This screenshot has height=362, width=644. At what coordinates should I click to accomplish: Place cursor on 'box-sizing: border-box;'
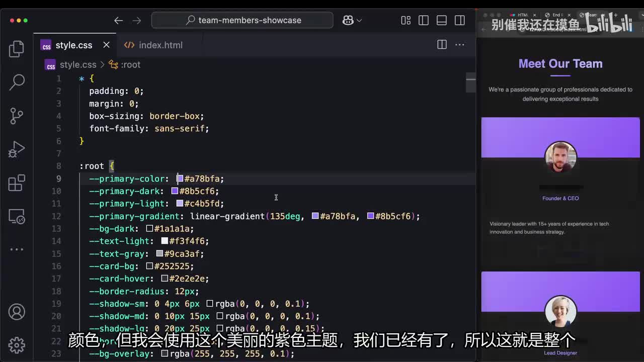pos(146,116)
